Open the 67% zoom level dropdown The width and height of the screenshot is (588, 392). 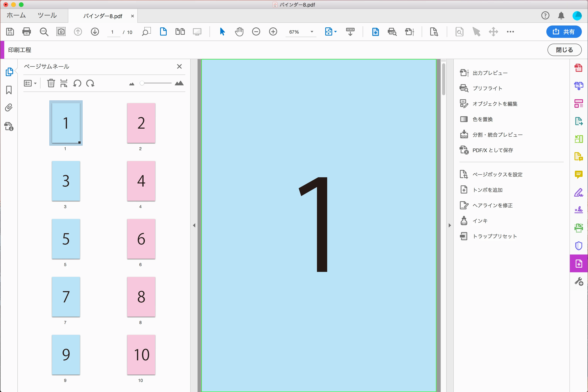tap(312, 32)
